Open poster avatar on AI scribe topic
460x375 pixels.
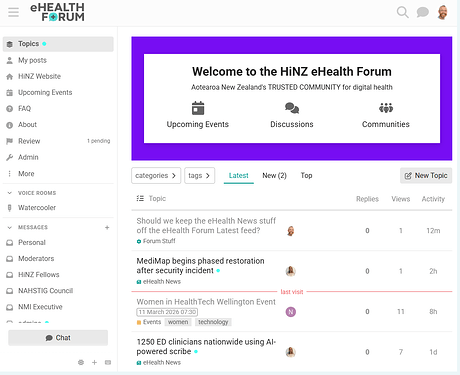(291, 352)
